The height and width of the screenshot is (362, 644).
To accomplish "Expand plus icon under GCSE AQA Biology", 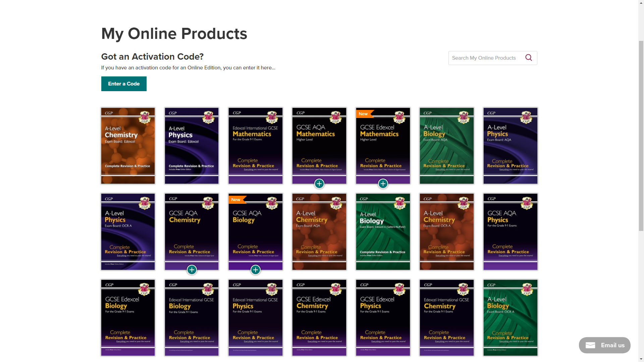I will pos(256,270).
